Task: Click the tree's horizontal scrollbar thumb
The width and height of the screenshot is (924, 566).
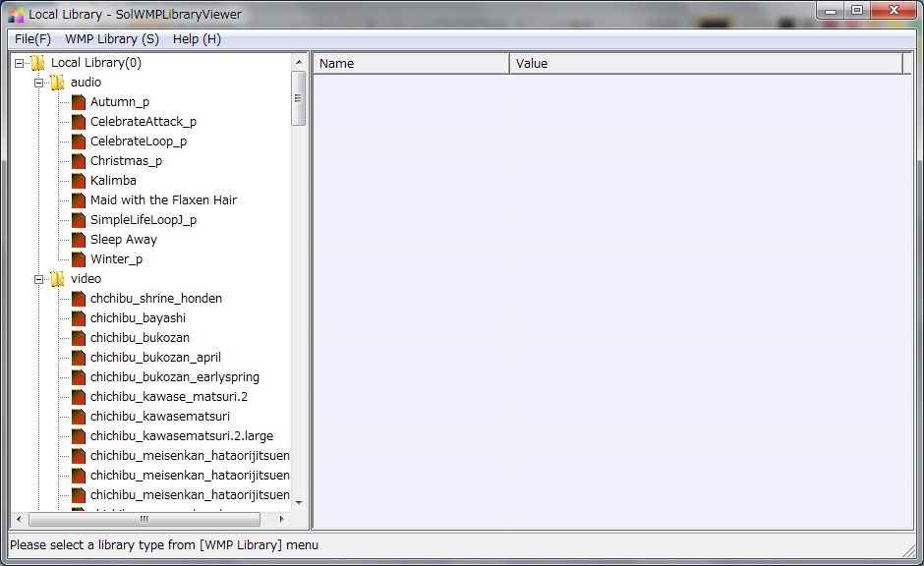Action: [x=144, y=519]
